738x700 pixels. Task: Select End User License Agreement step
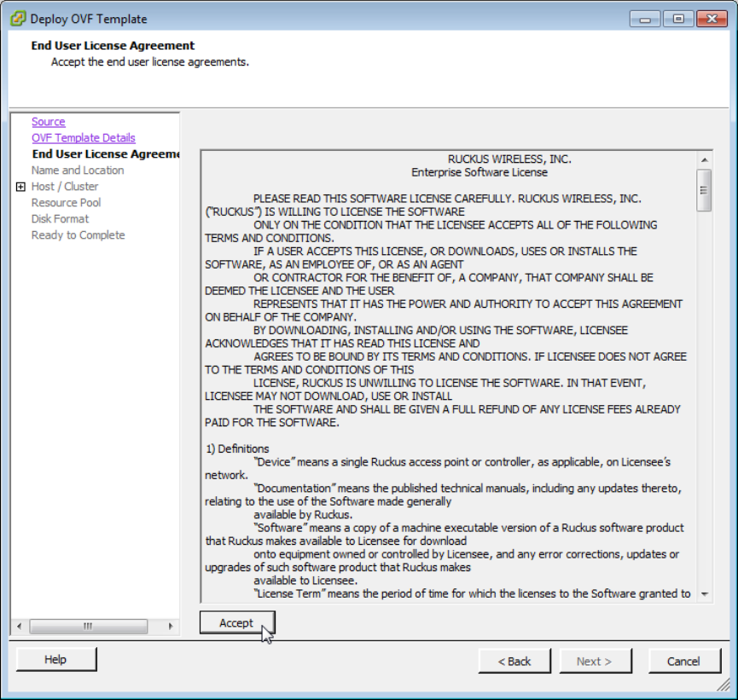[106, 153]
